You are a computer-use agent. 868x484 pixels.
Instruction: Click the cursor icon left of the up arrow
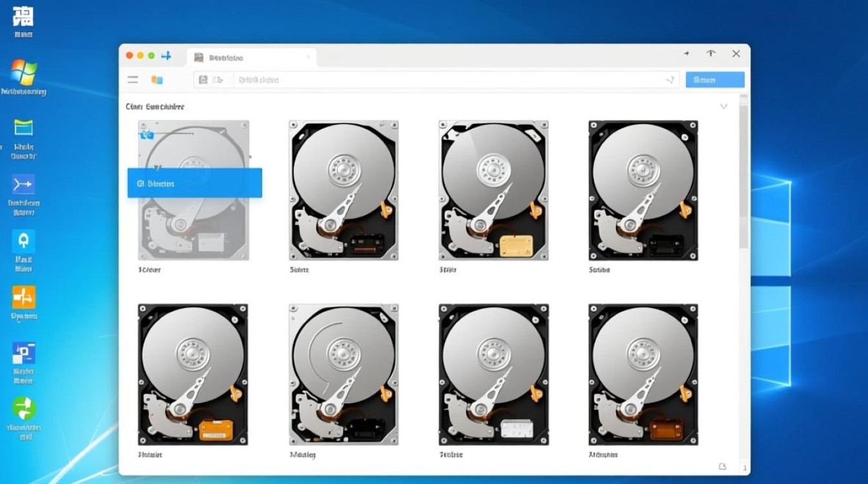pyautogui.click(x=687, y=54)
